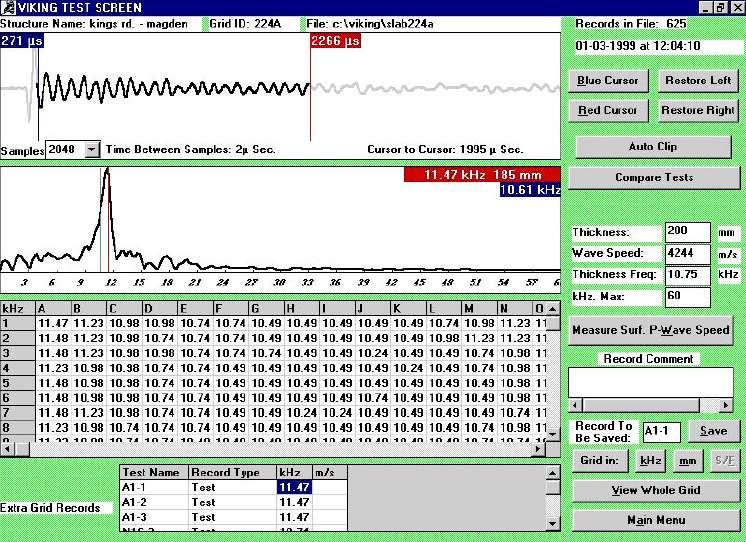This screenshot has width=746, height=542.
Task: Open the Samples dropdown arrow
Action: point(92,150)
